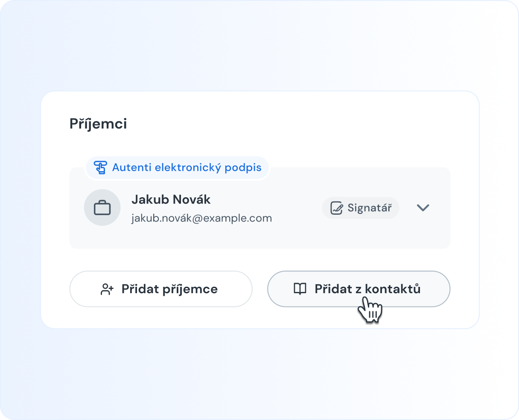
Task: Click the open book contacts icon
Action: [x=300, y=289]
